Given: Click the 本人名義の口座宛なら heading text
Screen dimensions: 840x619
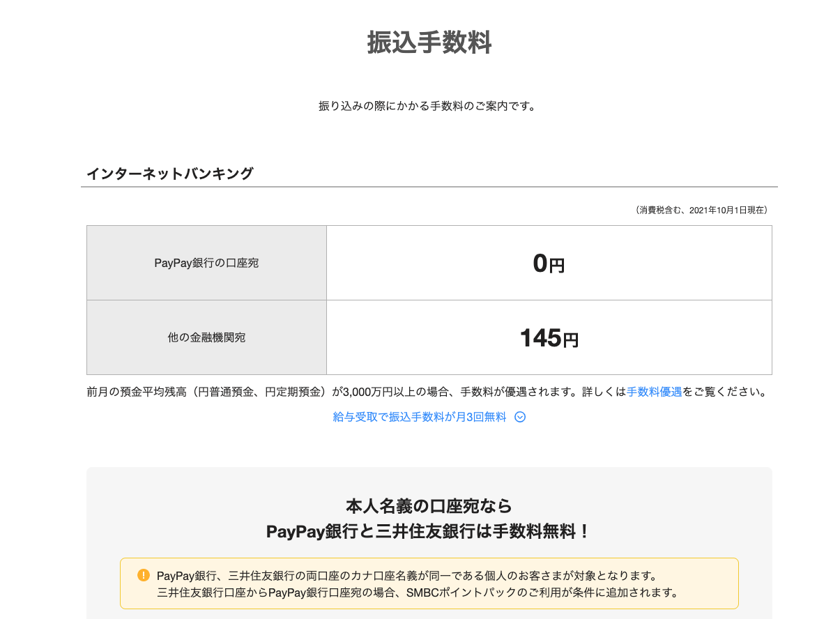Looking at the screenshot, I should (429, 507).
